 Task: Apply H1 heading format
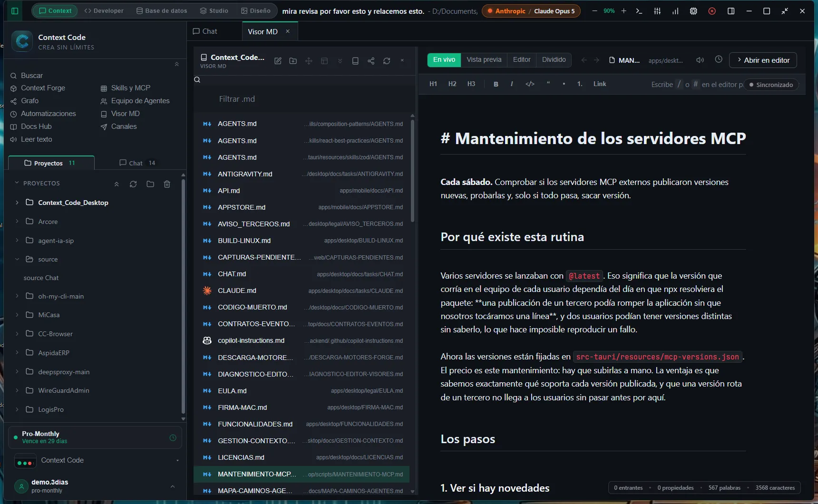coord(433,84)
